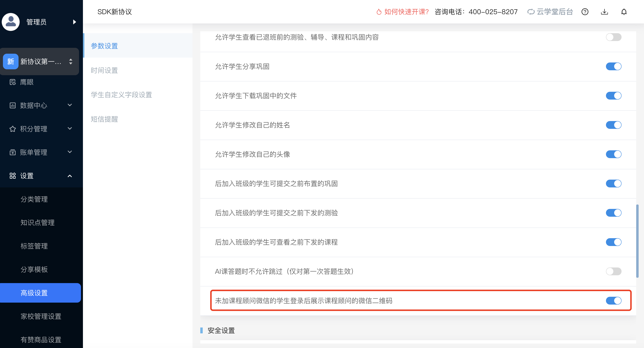The height and width of the screenshot is (348, 644).
Task: Click the 咨询电话 phone number text
Action: pos(476,12)
